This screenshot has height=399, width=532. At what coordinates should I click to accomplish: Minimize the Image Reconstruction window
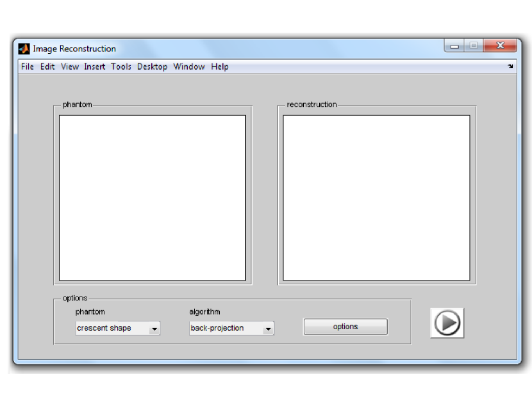click(x=454, y=45)
